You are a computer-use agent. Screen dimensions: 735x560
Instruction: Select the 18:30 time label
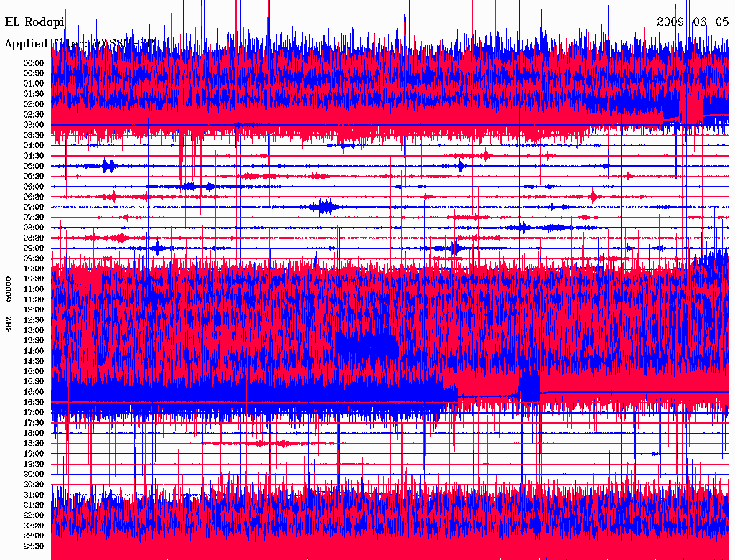pos(34,444)
